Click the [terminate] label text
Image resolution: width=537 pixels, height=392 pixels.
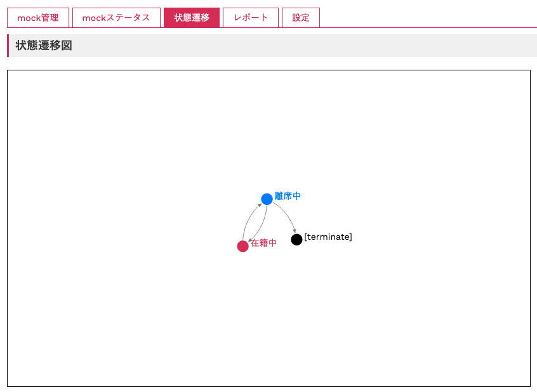(328, 236)
